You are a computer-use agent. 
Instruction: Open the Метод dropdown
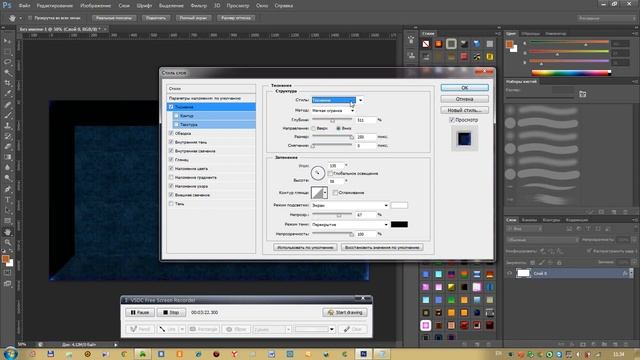coord(333,110)
